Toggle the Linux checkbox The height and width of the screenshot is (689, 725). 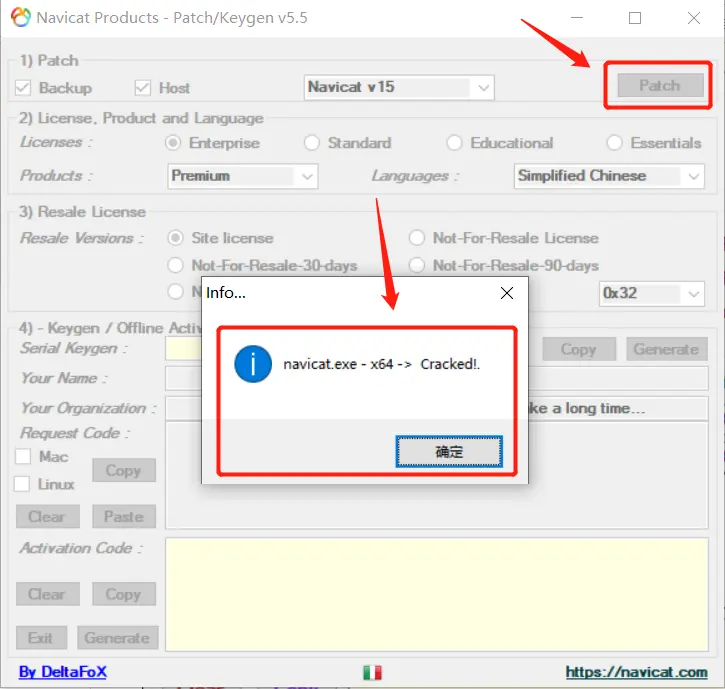pyautogui.click(x=22, y=484)
